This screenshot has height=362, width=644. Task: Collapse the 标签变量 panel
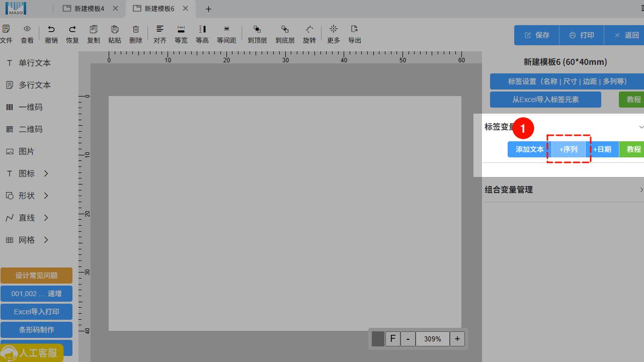pyautogui.click(x=640, y=127)
